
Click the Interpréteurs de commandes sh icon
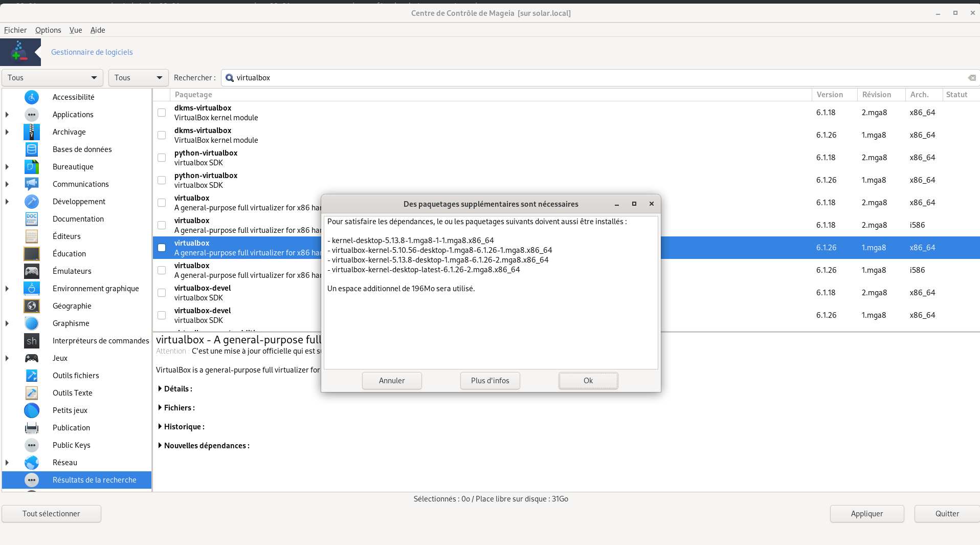pos(32,341)
